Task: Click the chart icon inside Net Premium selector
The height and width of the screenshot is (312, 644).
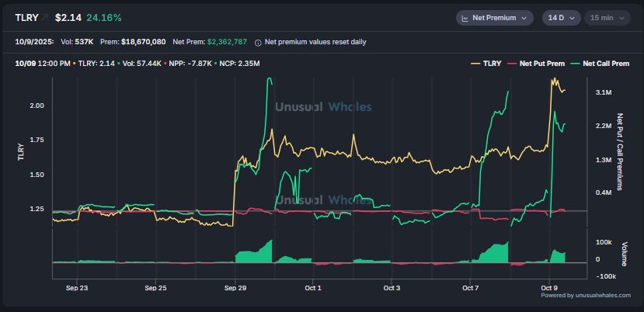Action: [465, 17]
